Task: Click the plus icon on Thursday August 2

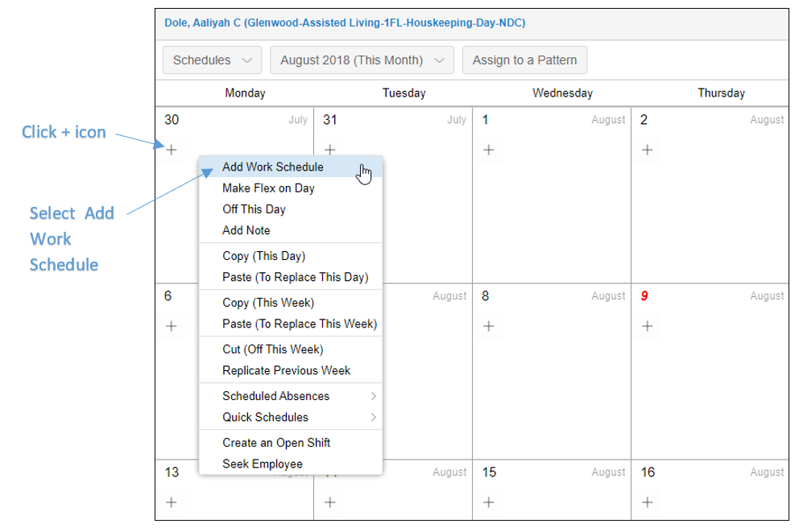Action: pos(648,150)
